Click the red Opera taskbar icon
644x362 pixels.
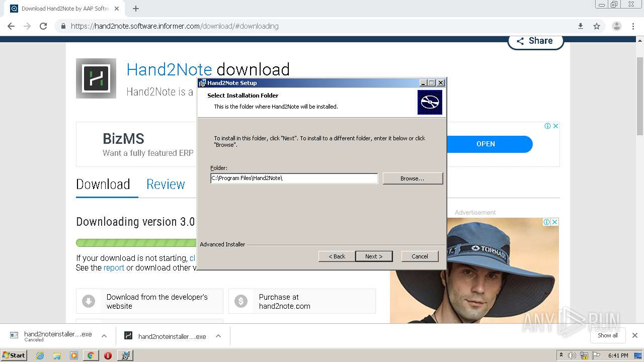(108, 355)
